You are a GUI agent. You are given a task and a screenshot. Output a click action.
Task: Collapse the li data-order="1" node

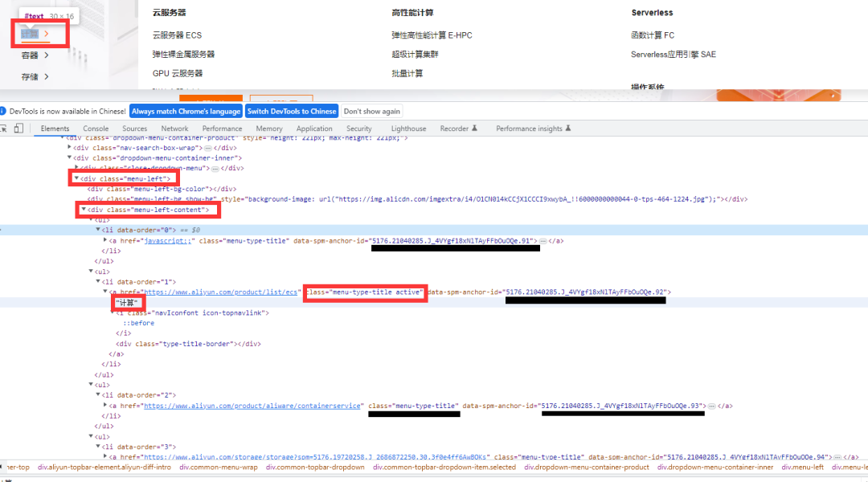[x=98, y=282]
